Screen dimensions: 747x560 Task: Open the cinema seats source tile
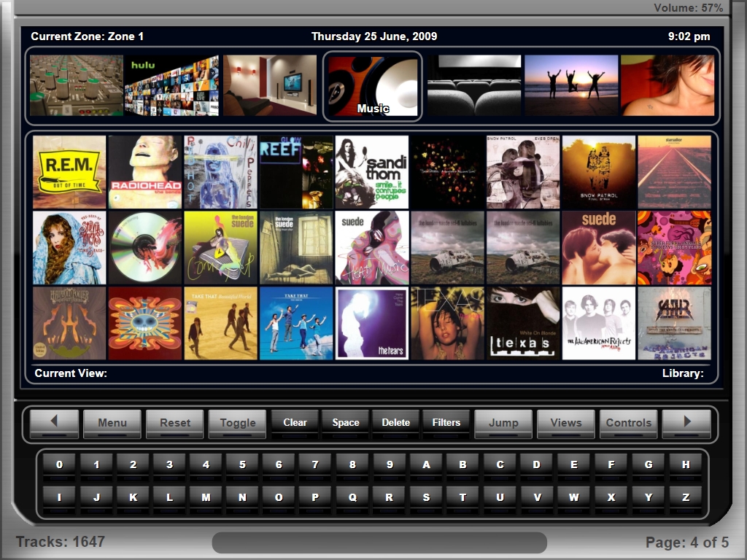pyautogui.click(x=474, y=85)
